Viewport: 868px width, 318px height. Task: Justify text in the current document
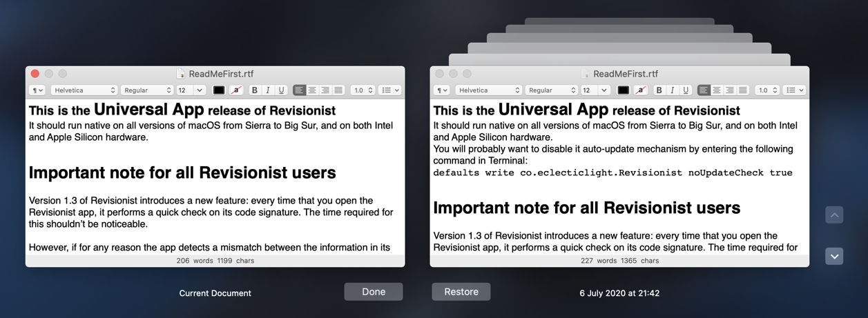(338, 90)
